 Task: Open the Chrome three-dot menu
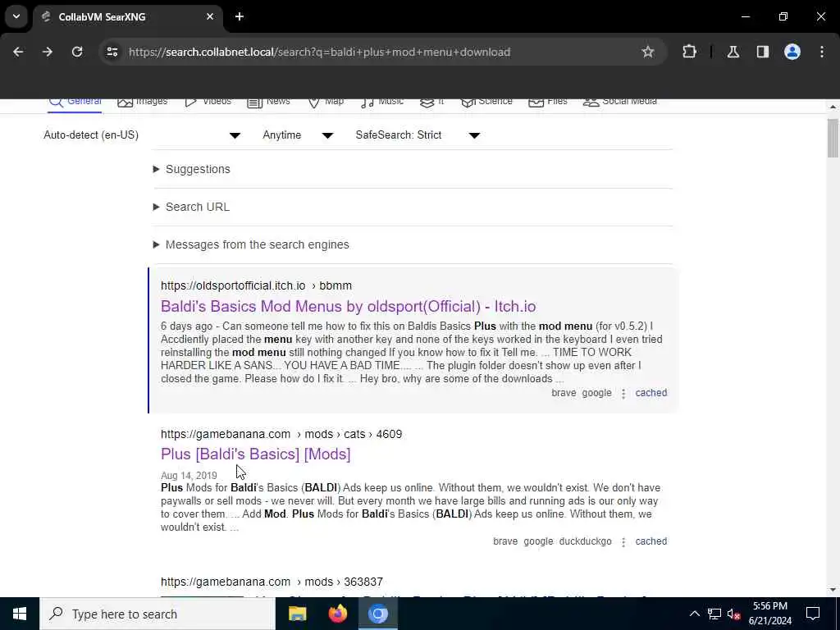click(x=822, y=52)
